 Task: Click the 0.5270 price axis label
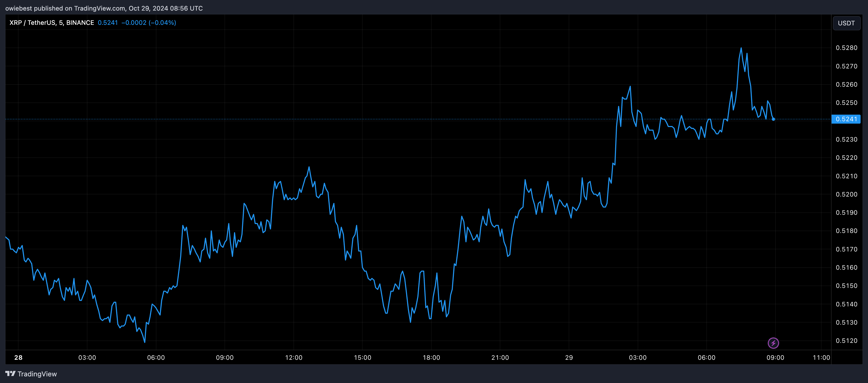(x=846, y=66)
